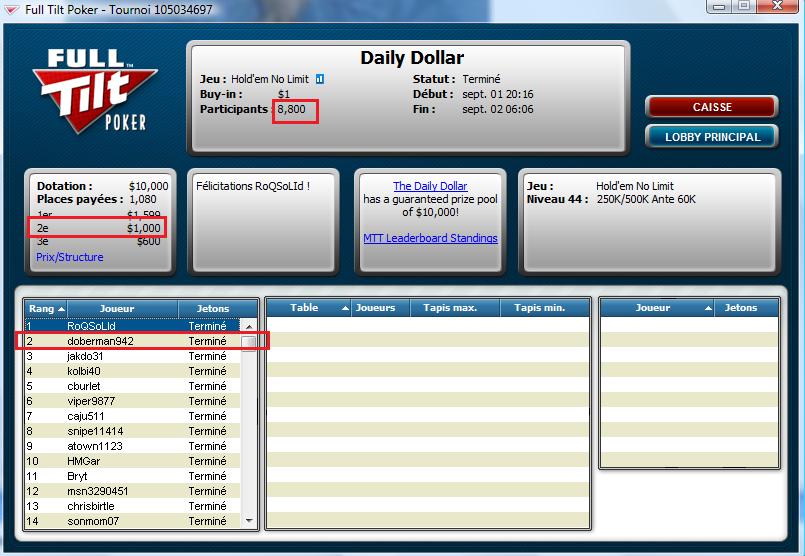The image size is (805, 556).
Task: Select player row cburlet
Action: (132, 386)
